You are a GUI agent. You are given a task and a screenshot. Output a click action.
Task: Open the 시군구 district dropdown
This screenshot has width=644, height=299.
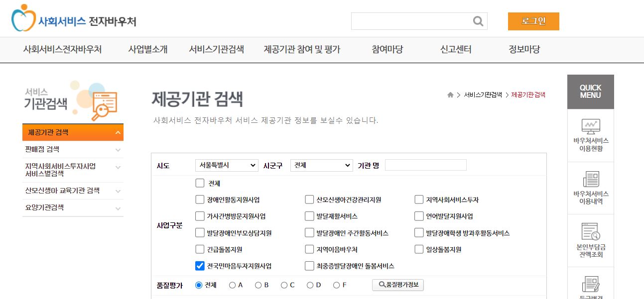[321, 165]
